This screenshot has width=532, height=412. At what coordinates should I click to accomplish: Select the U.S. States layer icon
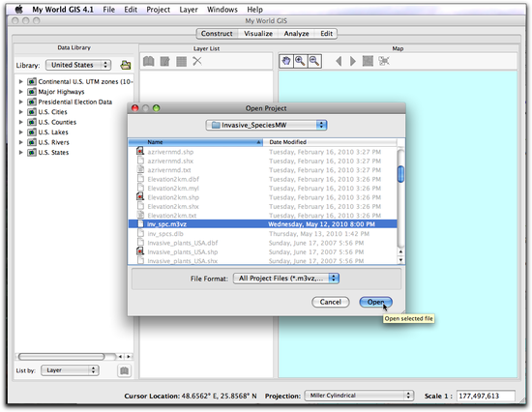coord(32,153)
